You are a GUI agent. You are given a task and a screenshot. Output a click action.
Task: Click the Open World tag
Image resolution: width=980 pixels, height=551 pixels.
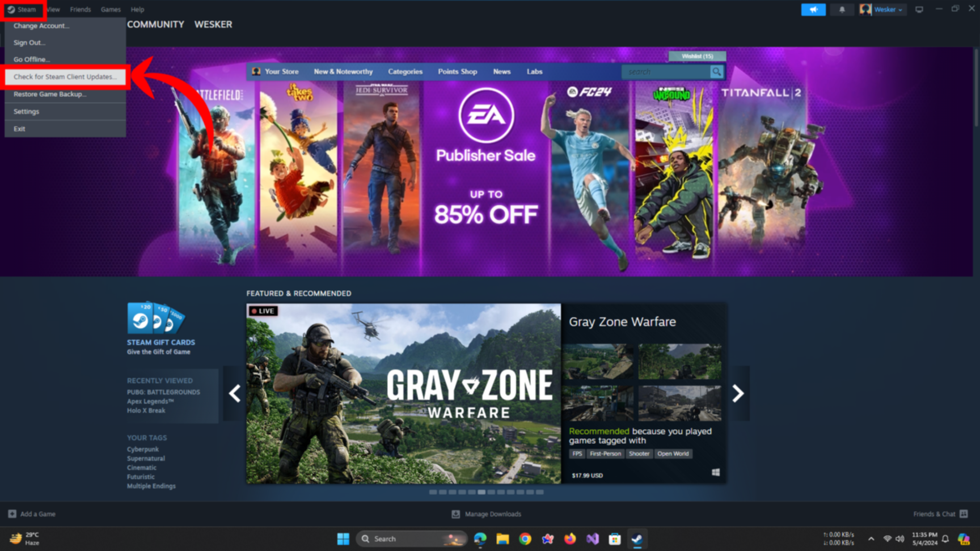[x=673, y=453]
